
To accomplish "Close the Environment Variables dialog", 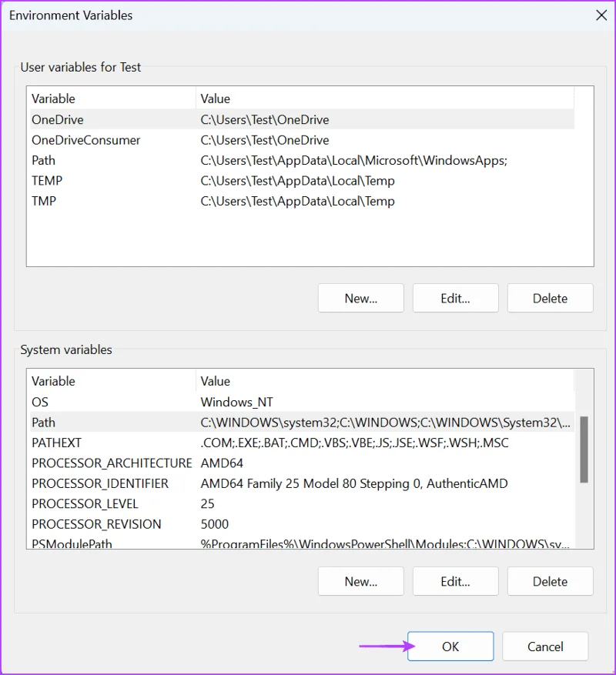I will (x=601, y=15).
